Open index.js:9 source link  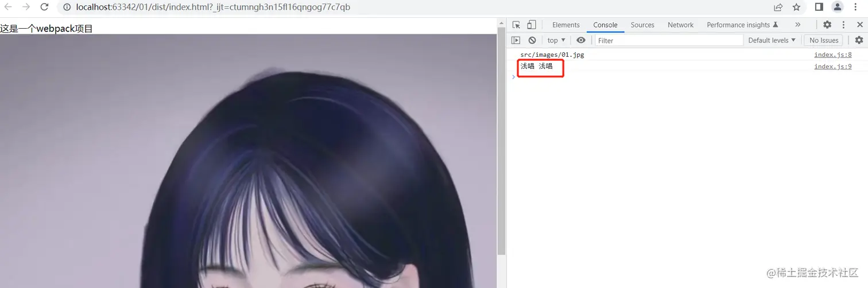[833, 66]
